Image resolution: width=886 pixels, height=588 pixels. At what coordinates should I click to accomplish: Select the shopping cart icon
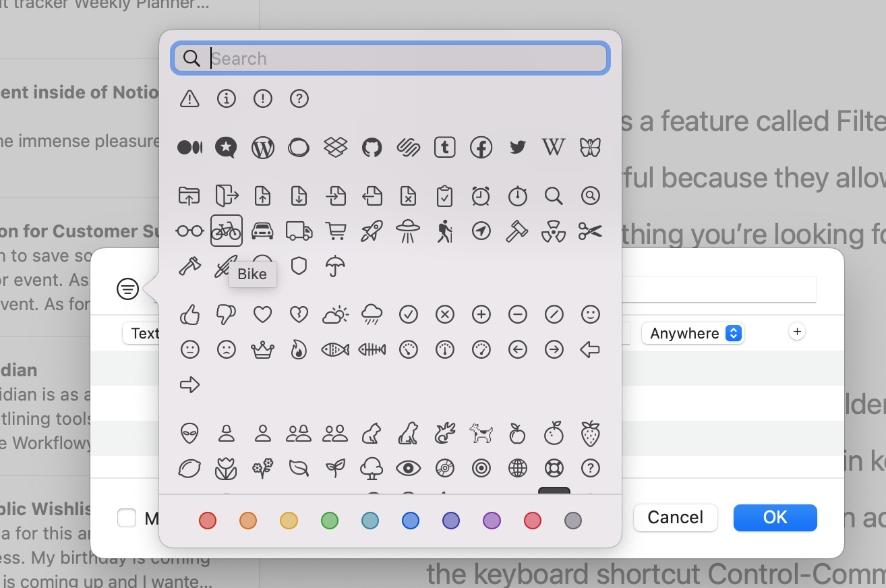(x=335, y=231)
